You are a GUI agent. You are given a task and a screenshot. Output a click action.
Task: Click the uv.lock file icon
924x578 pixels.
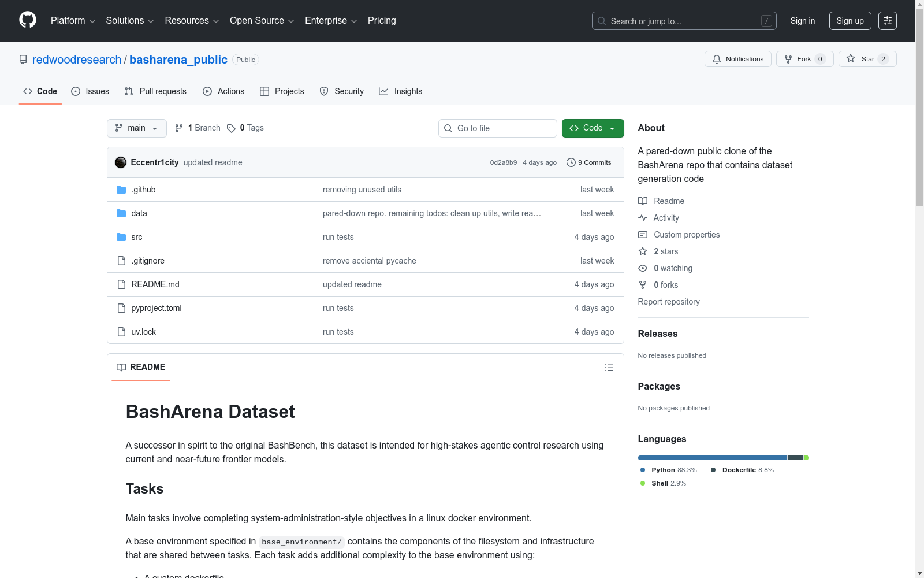pyautogui.click(x=121, y=332)
